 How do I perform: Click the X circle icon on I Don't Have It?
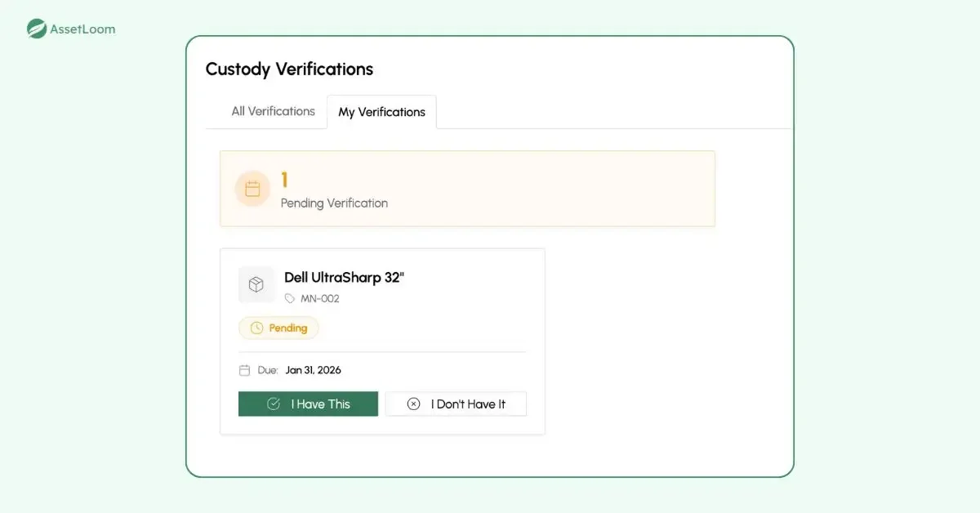pos(413,404)
